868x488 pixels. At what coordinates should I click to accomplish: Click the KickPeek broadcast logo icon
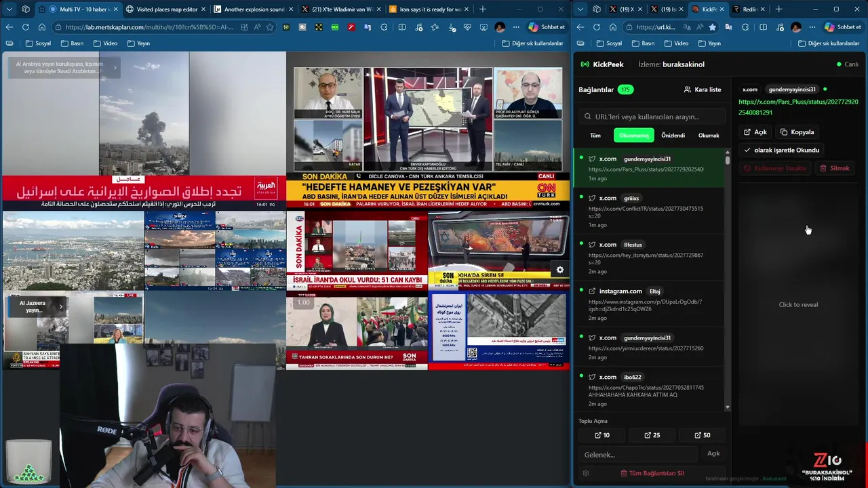(x=585, y=64)
